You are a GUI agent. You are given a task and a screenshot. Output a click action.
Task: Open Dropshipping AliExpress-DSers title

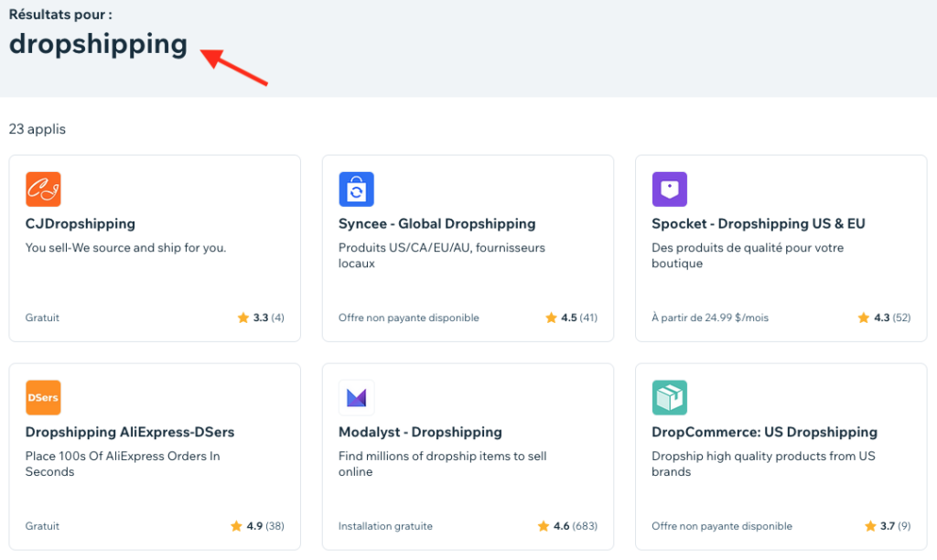click(x=130, y=432)
